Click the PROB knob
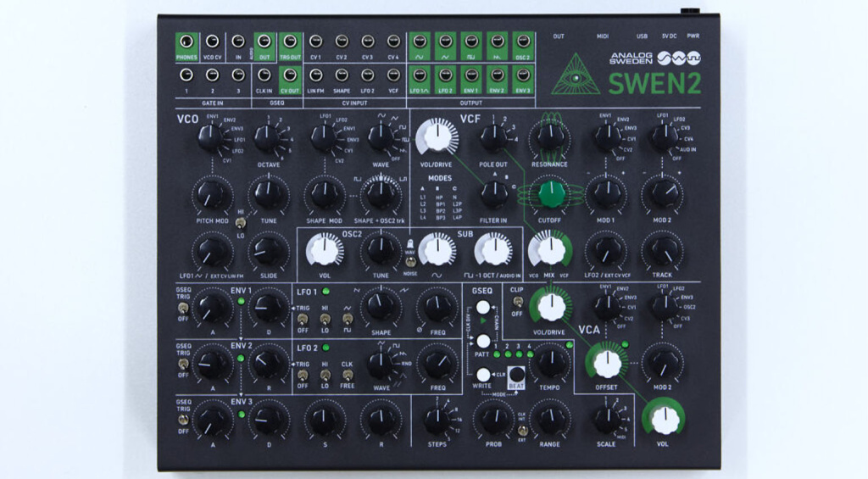Viewport: 868px width, 479px height. point(494,421)
